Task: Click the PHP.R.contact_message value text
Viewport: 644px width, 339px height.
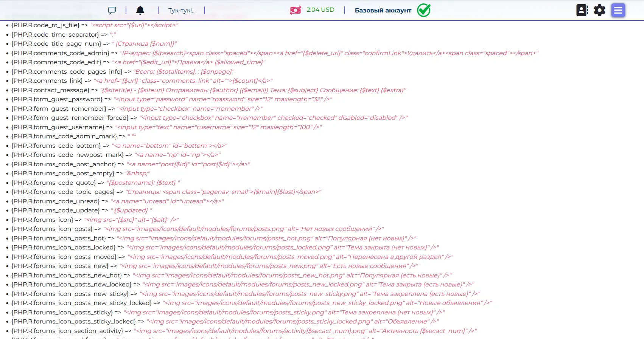Action: pos(253,90)
